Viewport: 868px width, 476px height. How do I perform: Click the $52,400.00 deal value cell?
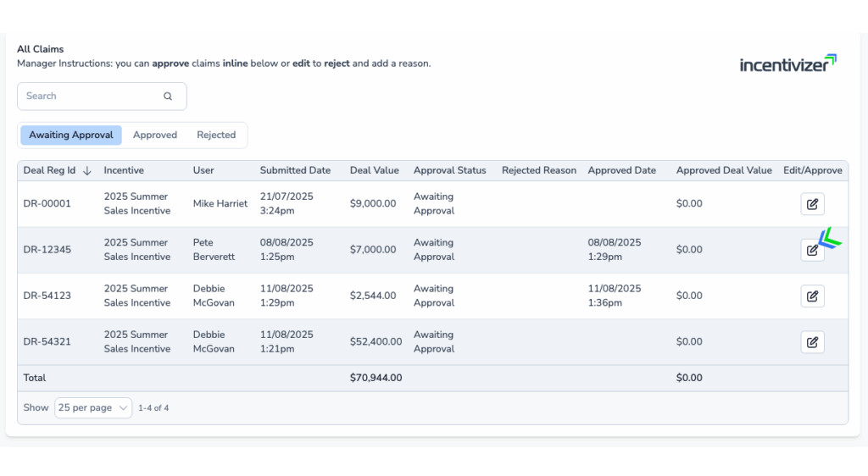pos(376,342)
